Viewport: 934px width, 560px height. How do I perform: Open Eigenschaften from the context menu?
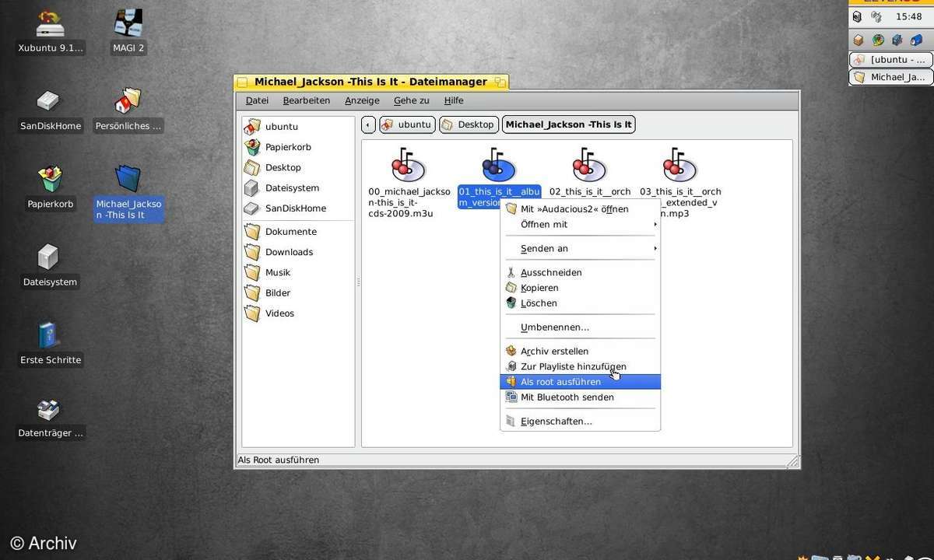point(580,422)
